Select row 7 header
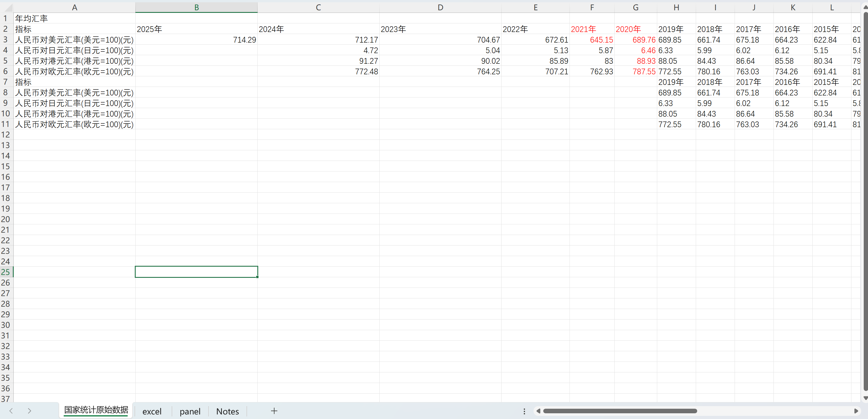This screenshot has width=868, height=419. click(x=6, y=82)
